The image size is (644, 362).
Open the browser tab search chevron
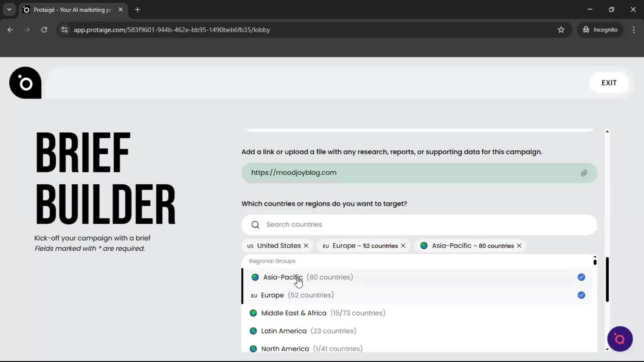(x=9, y=9)
